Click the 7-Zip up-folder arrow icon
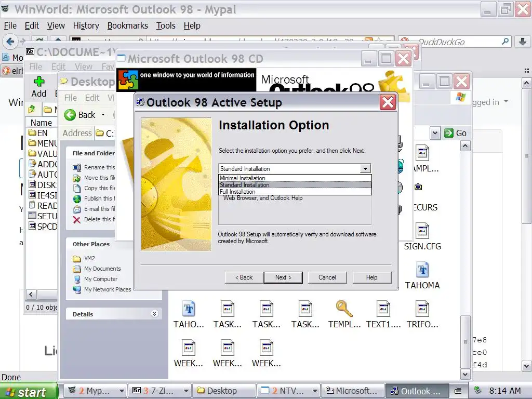Image resolution: width=532 pixels, height=399 pixels. (32, 109)
